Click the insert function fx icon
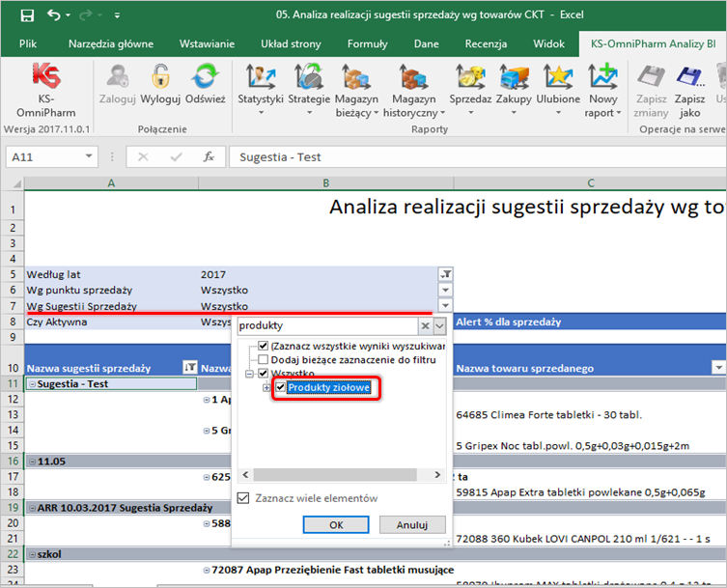 point(209,157)
